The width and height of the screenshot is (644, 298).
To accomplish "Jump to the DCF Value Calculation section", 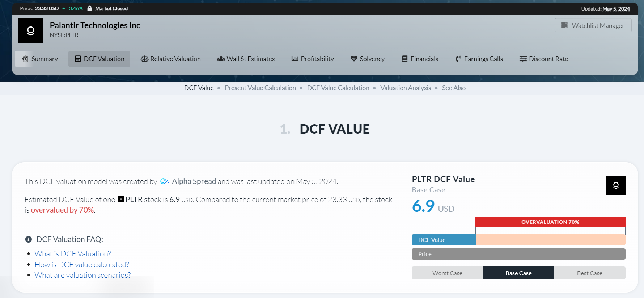I will 338,88.
